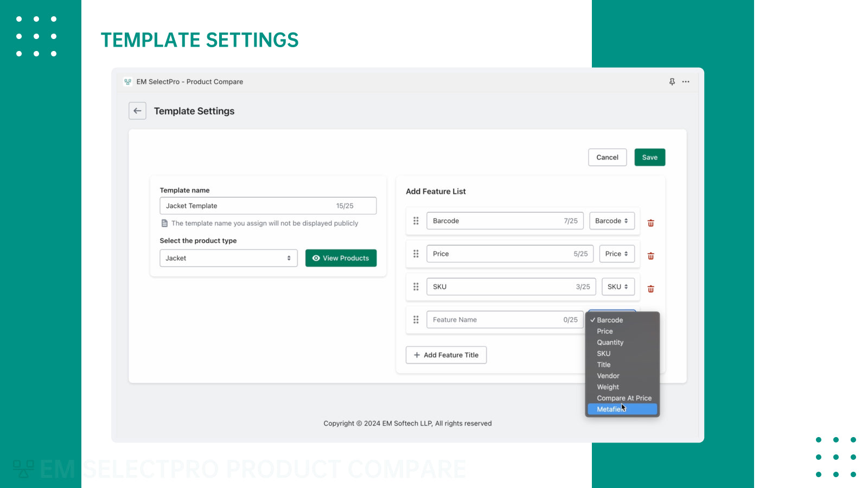Image resolution: width=868 pixels, height=488 pixels.
Task: Delete the Price feature row
Action: point(650,256)
